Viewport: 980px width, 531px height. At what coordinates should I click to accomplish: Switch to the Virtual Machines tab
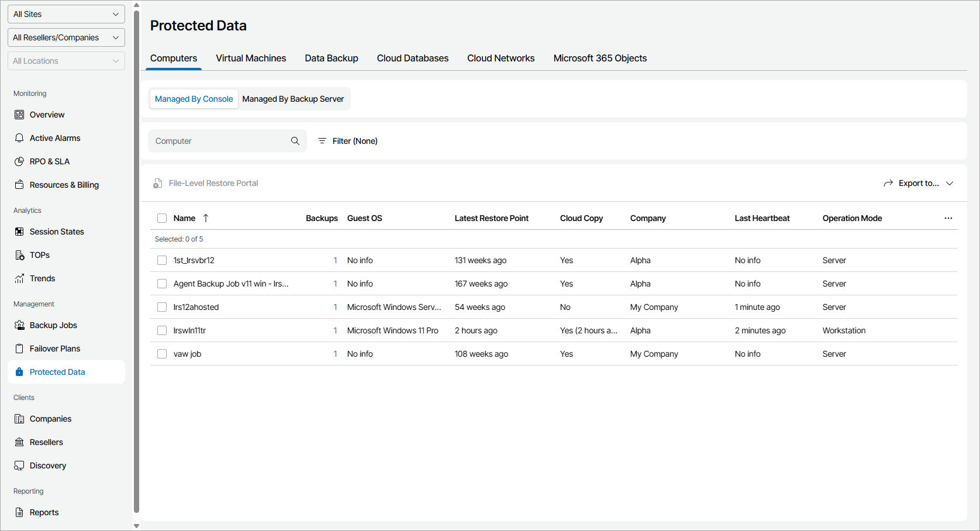click(x=251, y=58)
